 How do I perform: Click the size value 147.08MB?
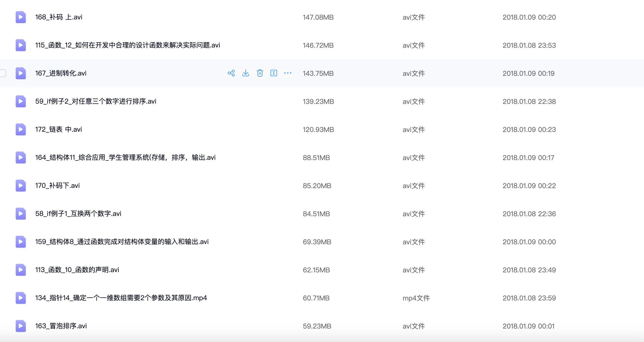pyautogui.click(x=318, y=17)
